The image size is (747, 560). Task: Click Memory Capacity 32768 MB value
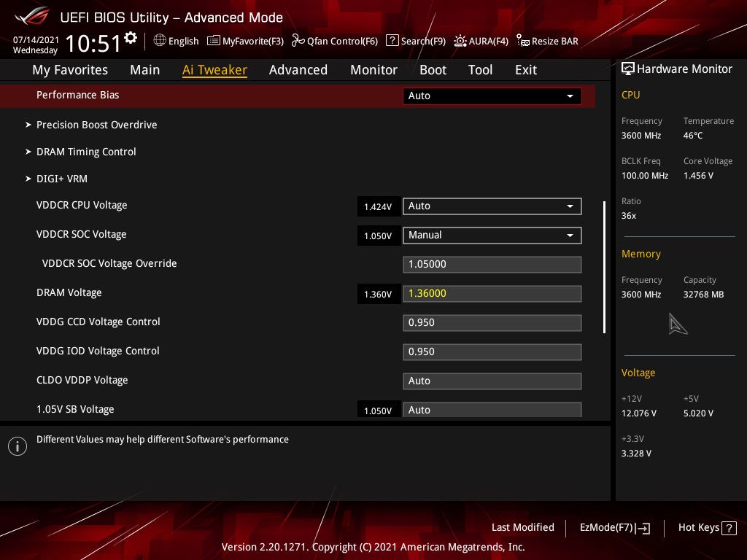click(x=704, y=295)
